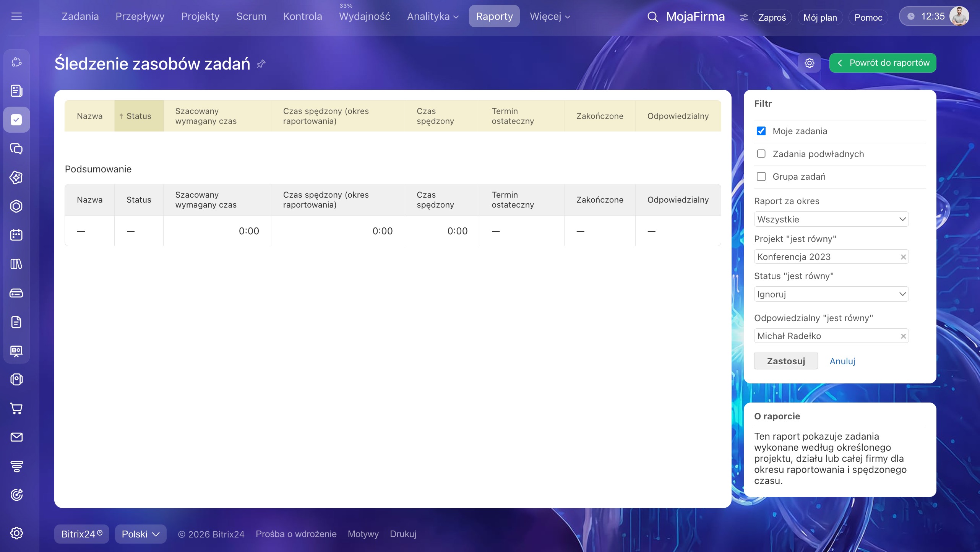Click the Zaproś button
980x552 pixels.
pyautogui.click(x=772, y=18)
